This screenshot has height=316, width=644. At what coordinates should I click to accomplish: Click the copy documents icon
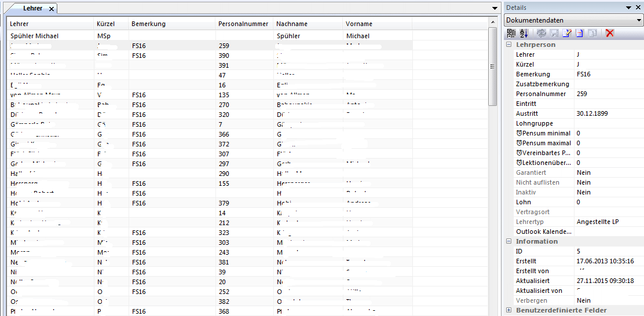point(592,33)
